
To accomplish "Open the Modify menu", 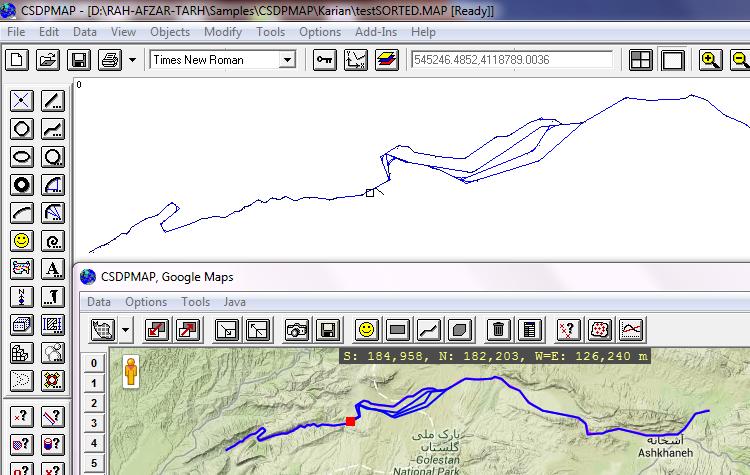I will tap(223, 32).
